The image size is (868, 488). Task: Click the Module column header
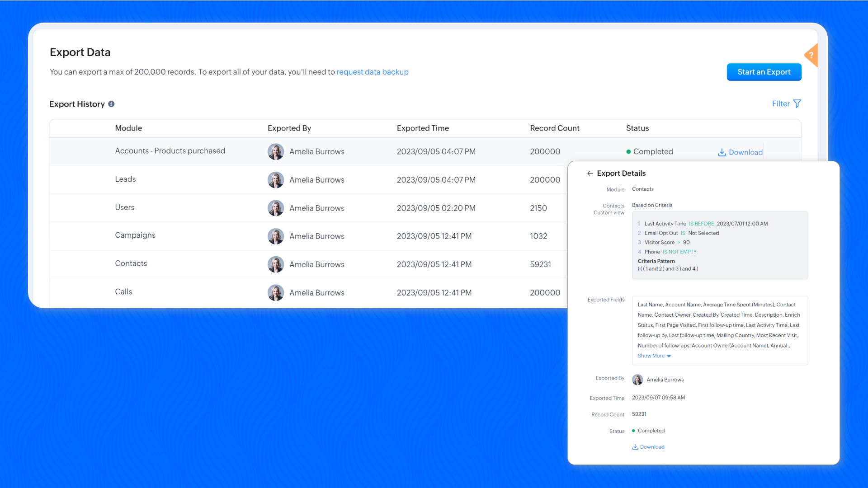[x=128, y=128]
